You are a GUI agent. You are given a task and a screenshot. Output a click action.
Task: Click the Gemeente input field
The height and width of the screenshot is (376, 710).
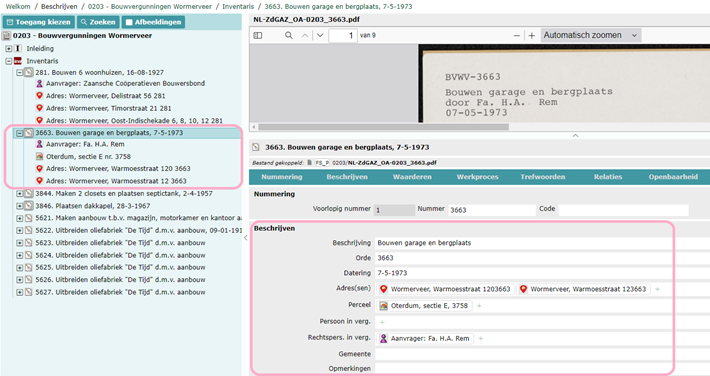[542, 354]
